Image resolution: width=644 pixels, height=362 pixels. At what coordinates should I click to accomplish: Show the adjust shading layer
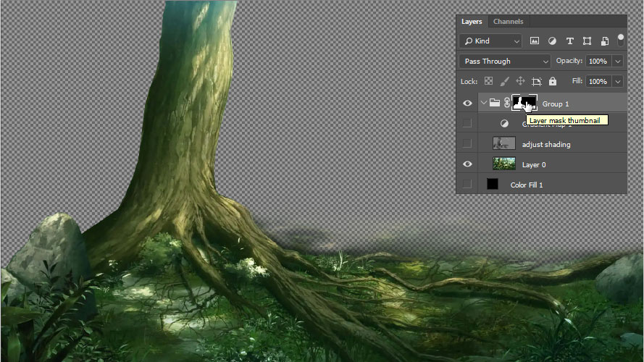click(467, 144)
